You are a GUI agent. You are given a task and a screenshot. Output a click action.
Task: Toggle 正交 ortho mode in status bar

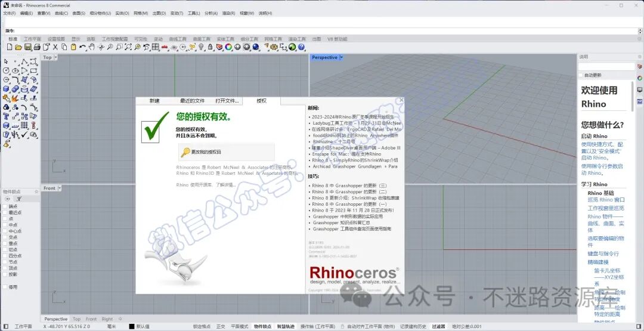(x=221, y=326)
